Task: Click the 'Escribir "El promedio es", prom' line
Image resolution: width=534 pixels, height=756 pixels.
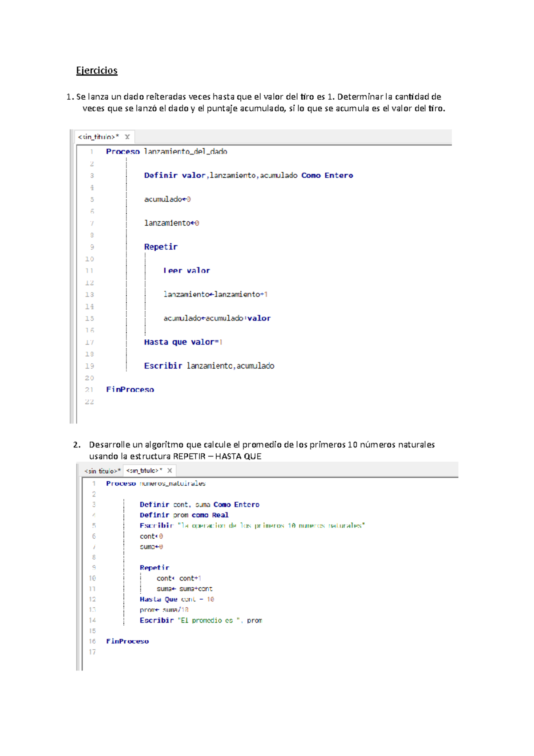Action: tap(201, 620)
